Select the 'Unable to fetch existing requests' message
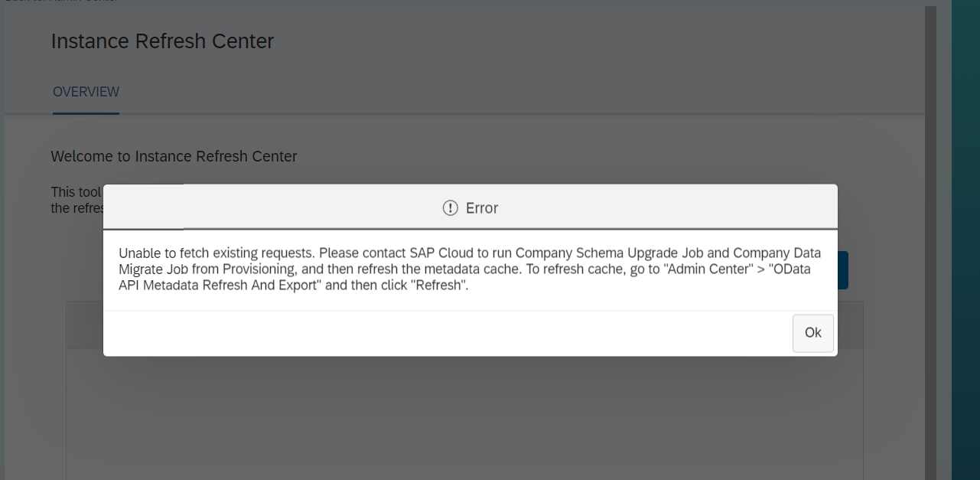Image resolution: width=980 pixels, height=480 pixels. point(470,269)
